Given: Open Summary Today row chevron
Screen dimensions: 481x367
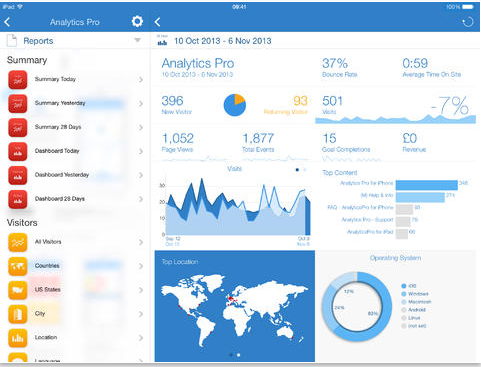Looking at the screenshot, I should (x=141, y=80).
